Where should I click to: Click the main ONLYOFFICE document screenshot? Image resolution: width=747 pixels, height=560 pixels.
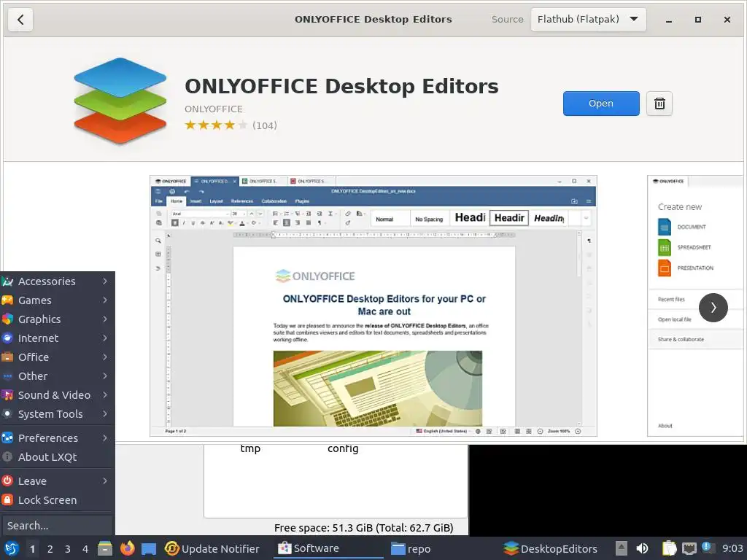tap(373, 306)
